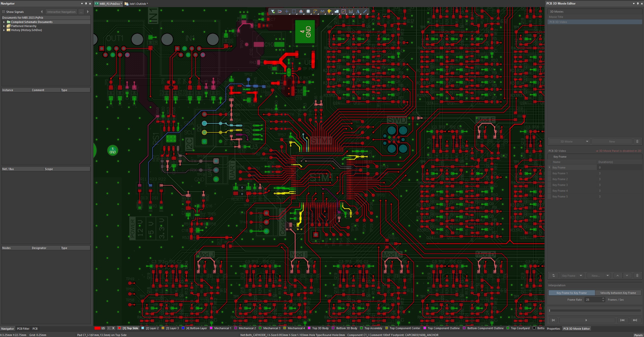Switch to the MB5_P2.PcbDoc tab

pyautogui.click(x=108, y=4)
